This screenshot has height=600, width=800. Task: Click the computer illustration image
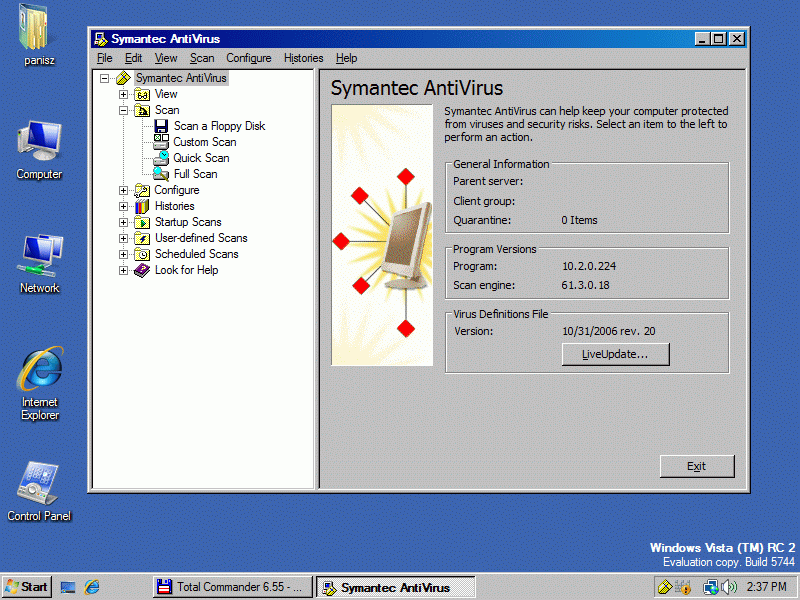pos(382,235)
